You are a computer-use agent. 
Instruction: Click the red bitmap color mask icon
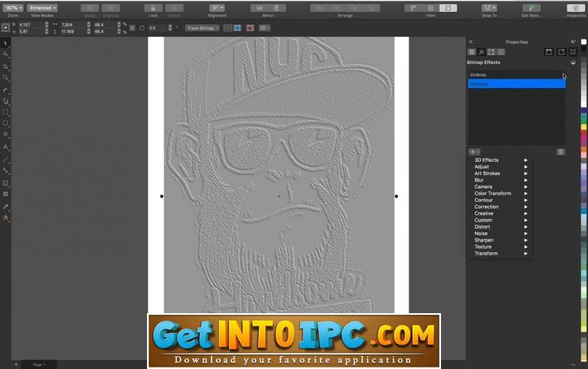(250, 28)
